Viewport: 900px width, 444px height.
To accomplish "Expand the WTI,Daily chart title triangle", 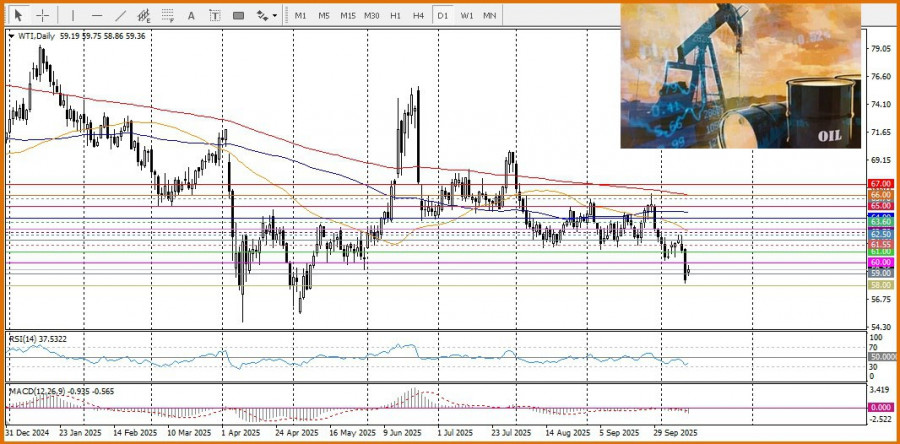I will (x=11, y=36).
